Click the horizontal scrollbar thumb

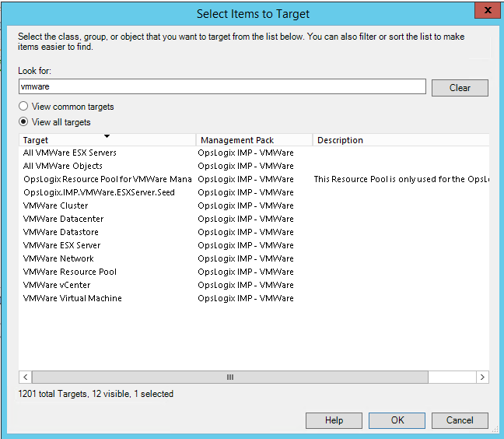[x=229, y=377]
